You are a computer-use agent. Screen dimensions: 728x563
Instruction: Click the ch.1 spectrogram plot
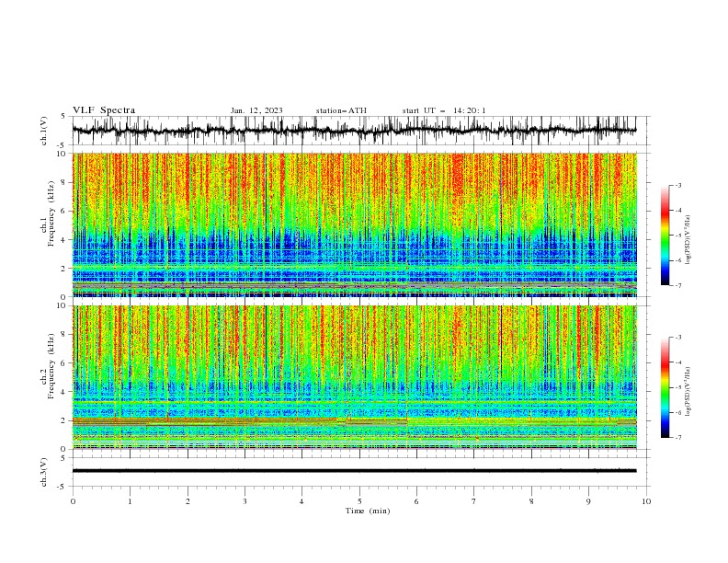[355, 224]
